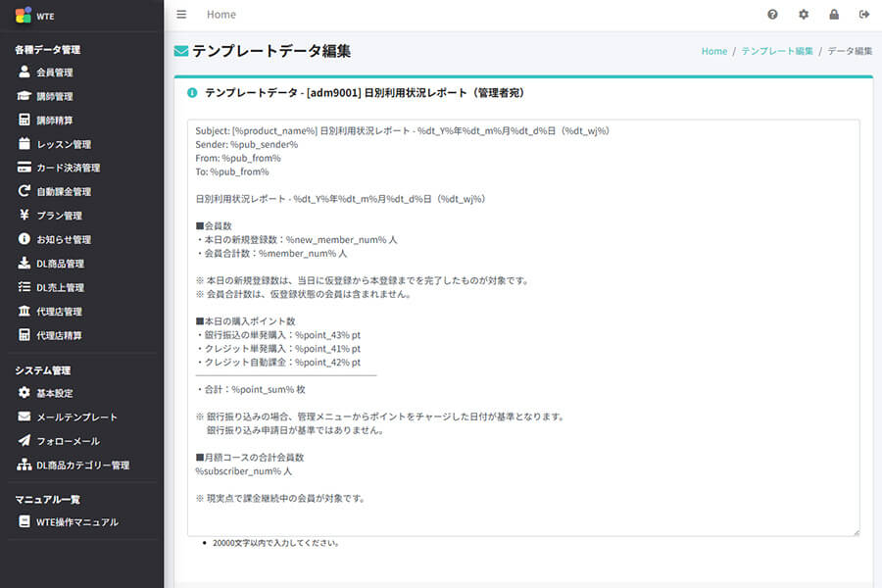Click the lock icon in the header
This screenshot has width=882, height=588.
[x=834, y=14]
